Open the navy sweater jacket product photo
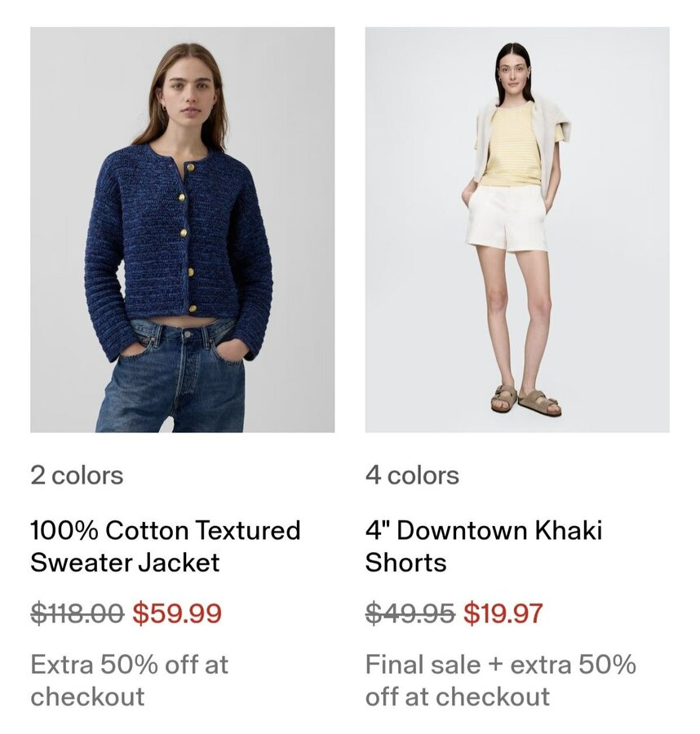Image resolution: width=700 pixels, height=734 pixels. pyautogui.click(x=182, y=229)
